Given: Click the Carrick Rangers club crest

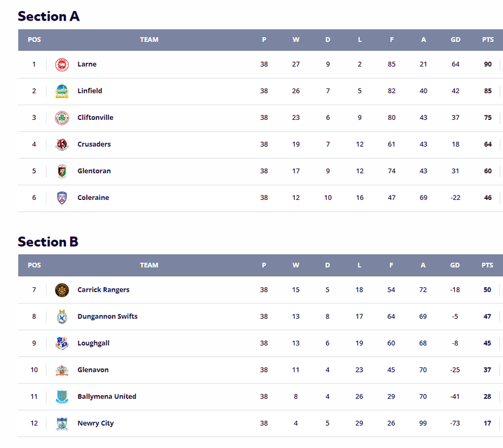Looking at the screenshot, I should 62,290.
